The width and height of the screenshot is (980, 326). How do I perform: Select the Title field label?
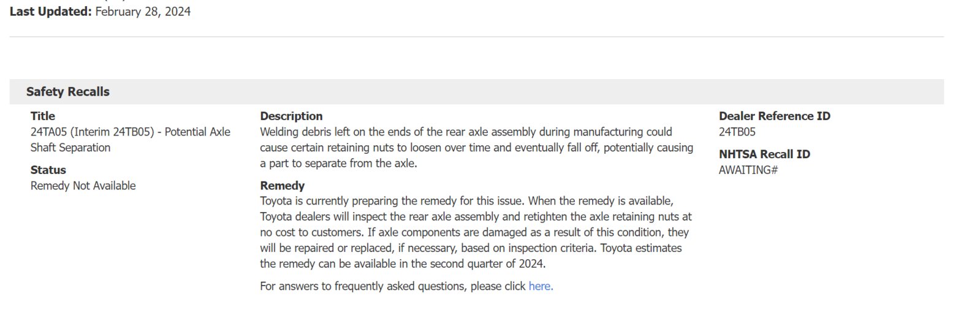(43, 116)
